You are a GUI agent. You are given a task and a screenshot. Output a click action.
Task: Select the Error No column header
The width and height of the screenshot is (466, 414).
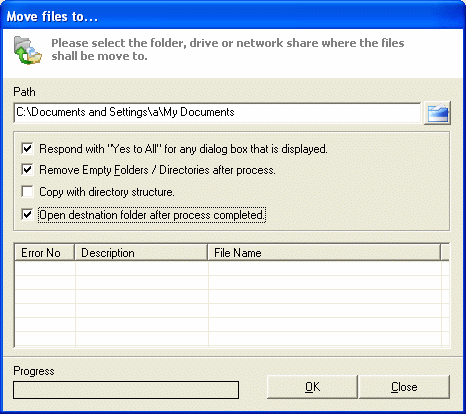[x=44, y=252]
